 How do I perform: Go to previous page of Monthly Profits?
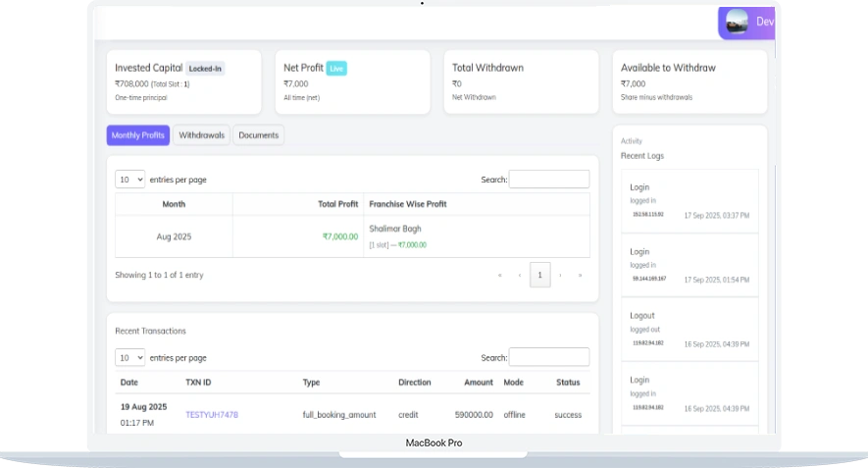(x=520, y=275)
